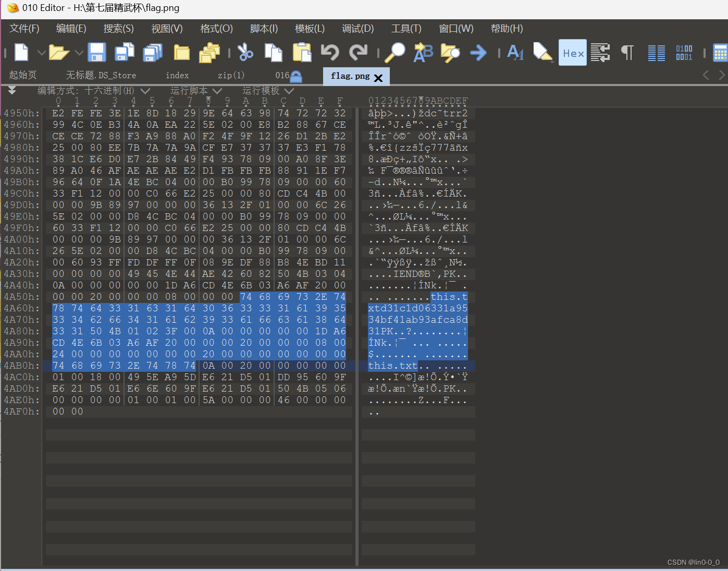This screenshot has height=571, width=728.
Task: Open the 格式(O) menu
Action: click(x=217, y=29)
